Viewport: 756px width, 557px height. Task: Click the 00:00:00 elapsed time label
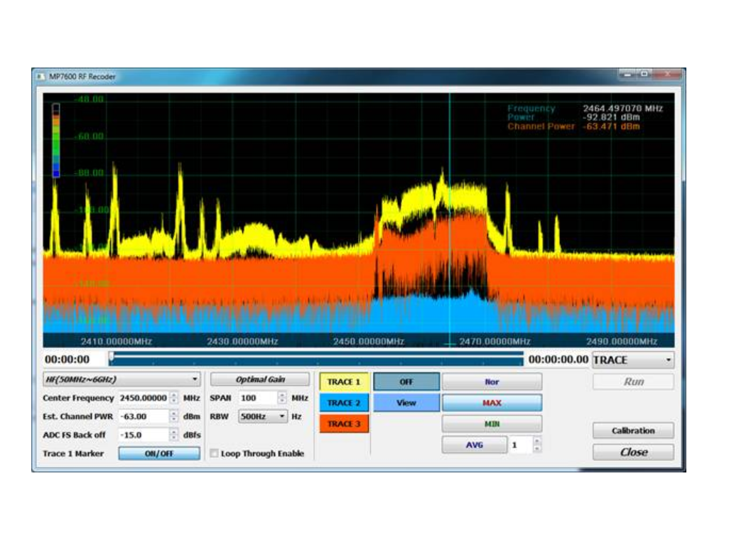(67, 359)
